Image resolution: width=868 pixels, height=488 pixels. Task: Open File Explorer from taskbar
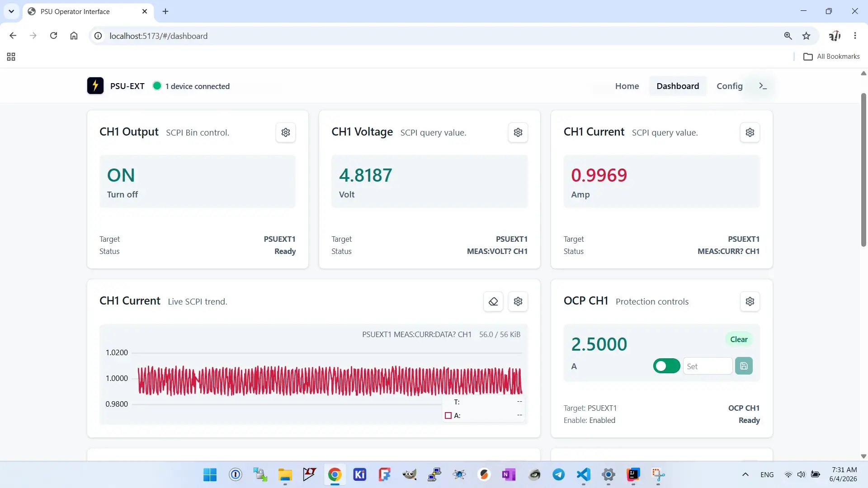tap(285, 474)
